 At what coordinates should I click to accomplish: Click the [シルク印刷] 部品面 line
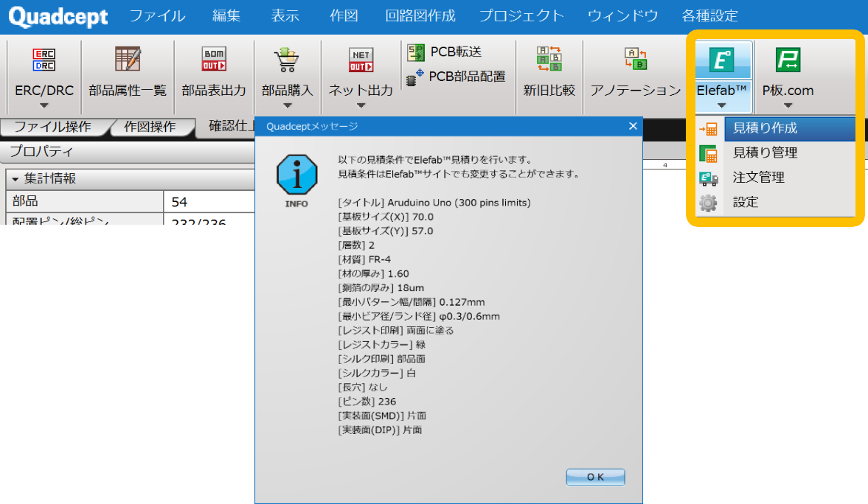(381, 359)
